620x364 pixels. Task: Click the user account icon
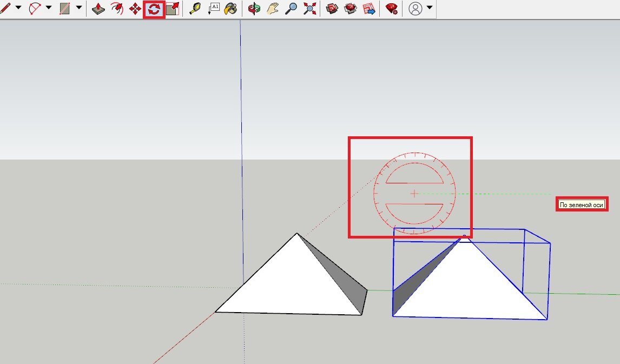click(415, 9)
